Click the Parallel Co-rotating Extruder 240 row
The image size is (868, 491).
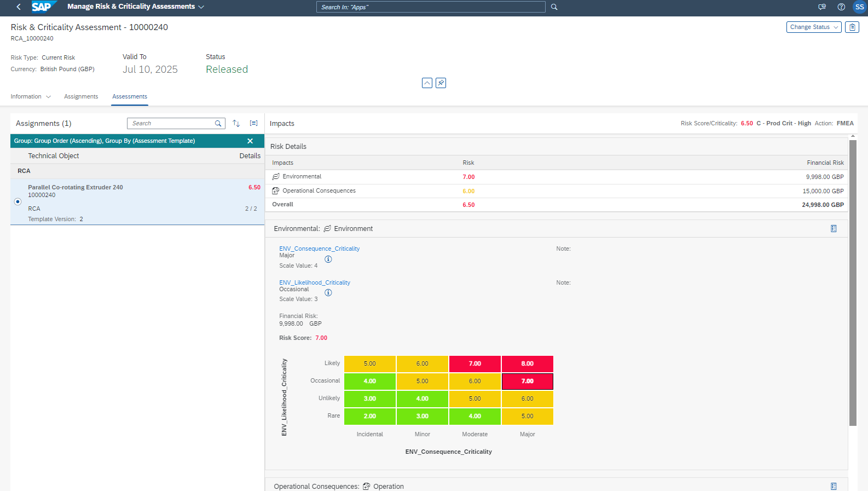tap(137, 202)
